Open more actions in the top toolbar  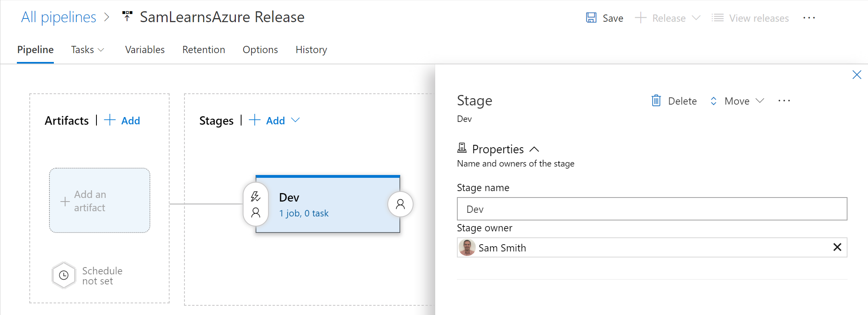[x=809, y=18]
